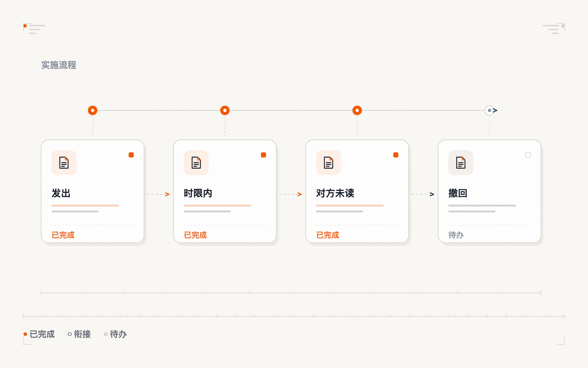The height and width of the screenshot is (368, 588).
Task: Click the orange progress bar on 发出 card
Action: point(85,205)
